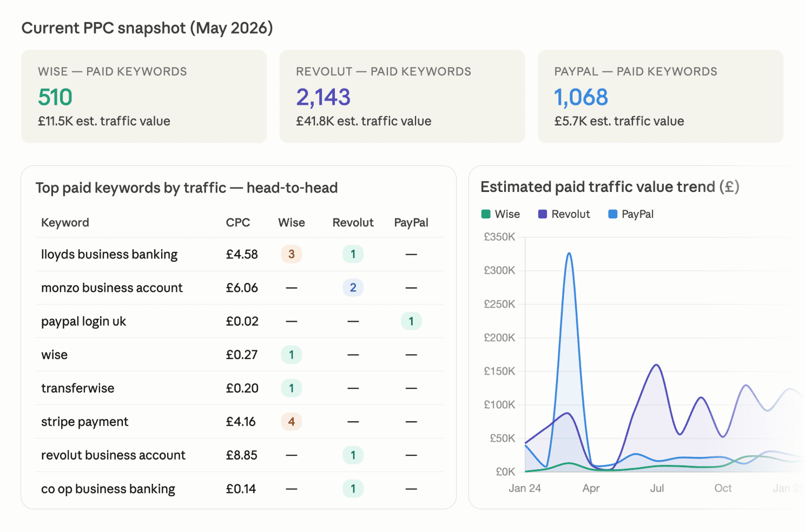Select the "wise" keyword row label
Viewport: 805px width, 532px height.
pyautogui.click(x=54, y=355)
